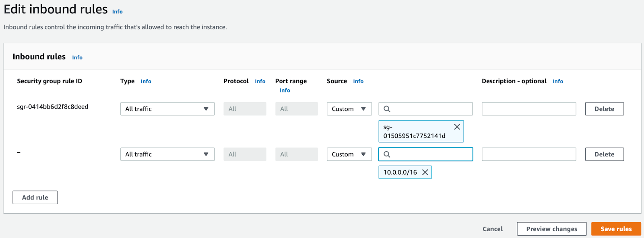Open Info link beside Source column header
Image resolution: width=644 pixels, height=238 pixels.
(358, 81)
